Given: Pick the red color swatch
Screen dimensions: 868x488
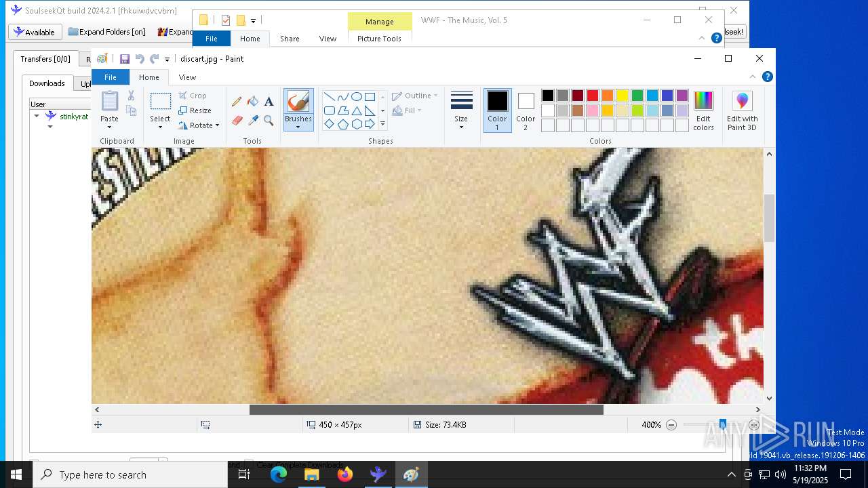Looking at the screenshot, I should [x=593, y=96].
